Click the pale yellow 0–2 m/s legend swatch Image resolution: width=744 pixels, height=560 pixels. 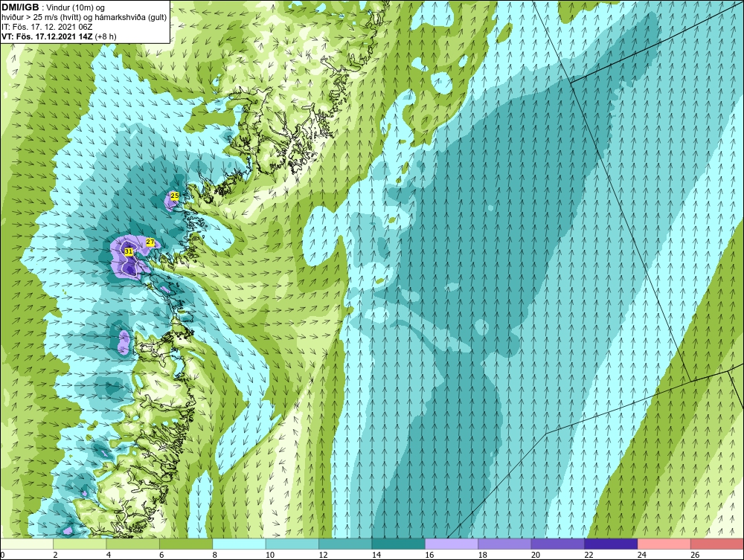coord(27,544)
